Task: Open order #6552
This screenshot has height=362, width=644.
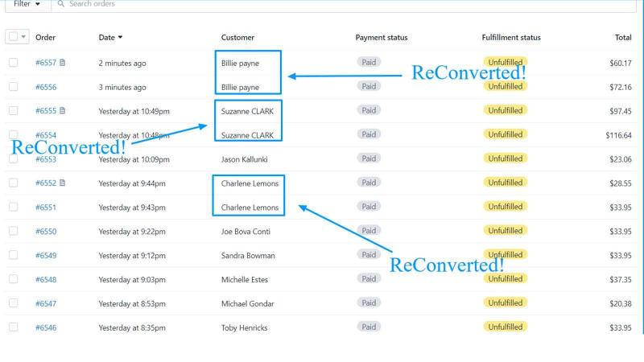Action: [46, 183]
